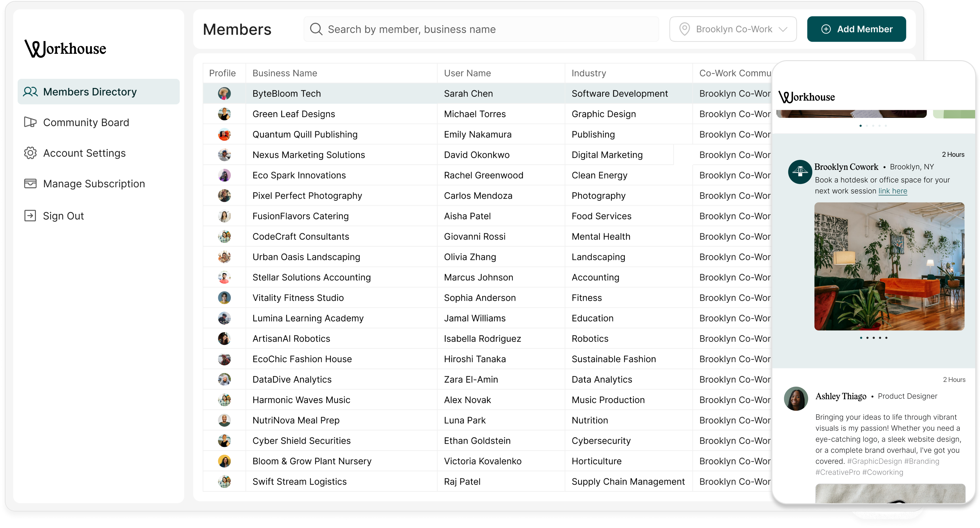Click Isabella Rodriguez's profile avatar
Screen dimensions: 980x528
click(224, 339)
